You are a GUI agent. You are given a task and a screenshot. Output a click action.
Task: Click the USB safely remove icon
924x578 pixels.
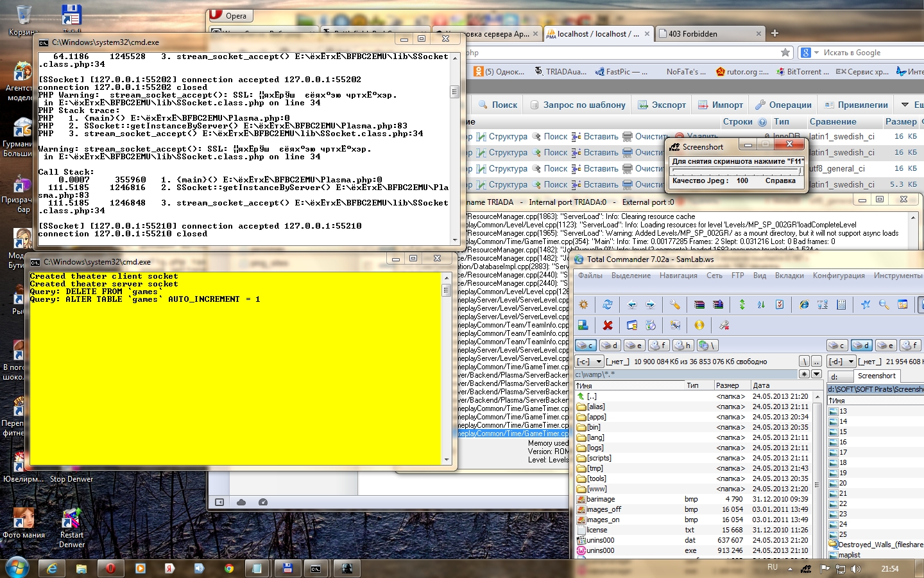(724, 325)
